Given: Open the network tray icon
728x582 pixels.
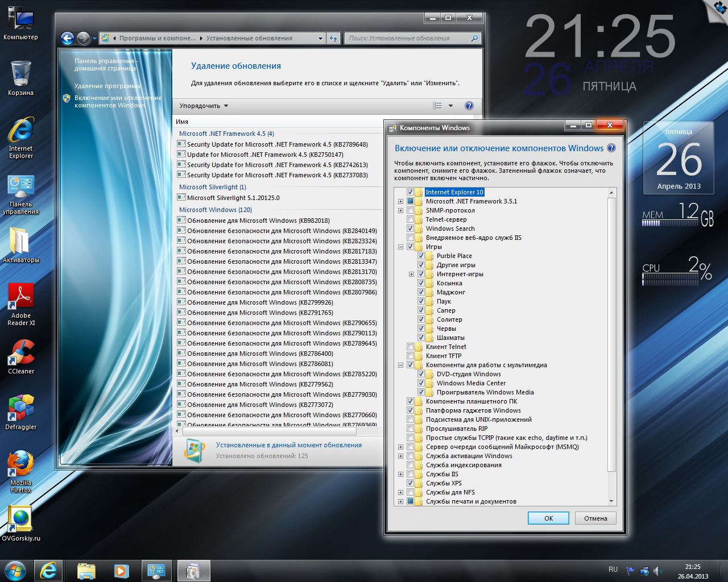Looking at the screenshot, I should point(644,571).
